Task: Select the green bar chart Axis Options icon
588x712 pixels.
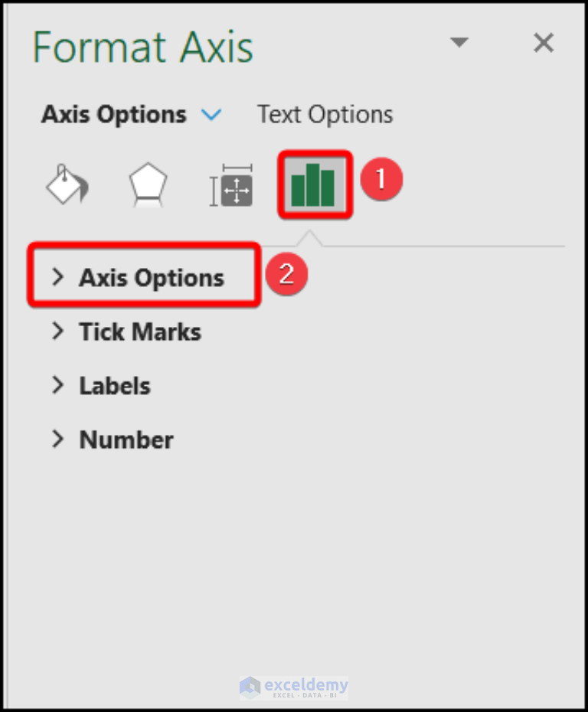Action: click(x=315, y=185)
